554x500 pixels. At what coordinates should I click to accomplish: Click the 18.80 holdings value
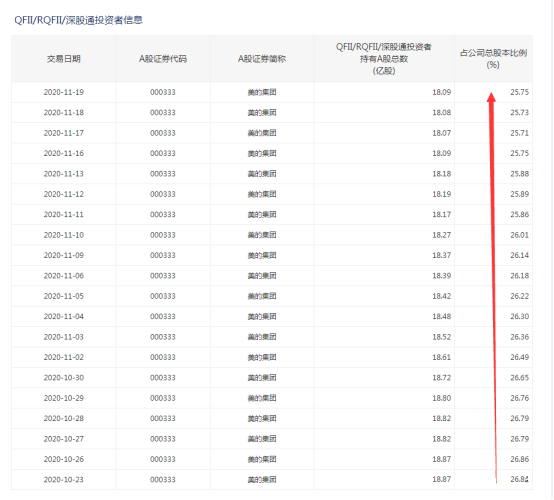[442, 398]
